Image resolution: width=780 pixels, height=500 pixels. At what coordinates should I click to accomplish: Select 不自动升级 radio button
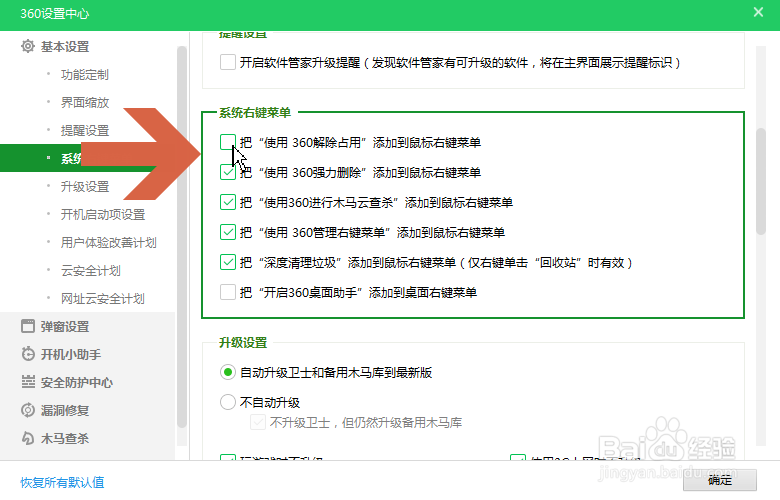click(x=228, y=402)
